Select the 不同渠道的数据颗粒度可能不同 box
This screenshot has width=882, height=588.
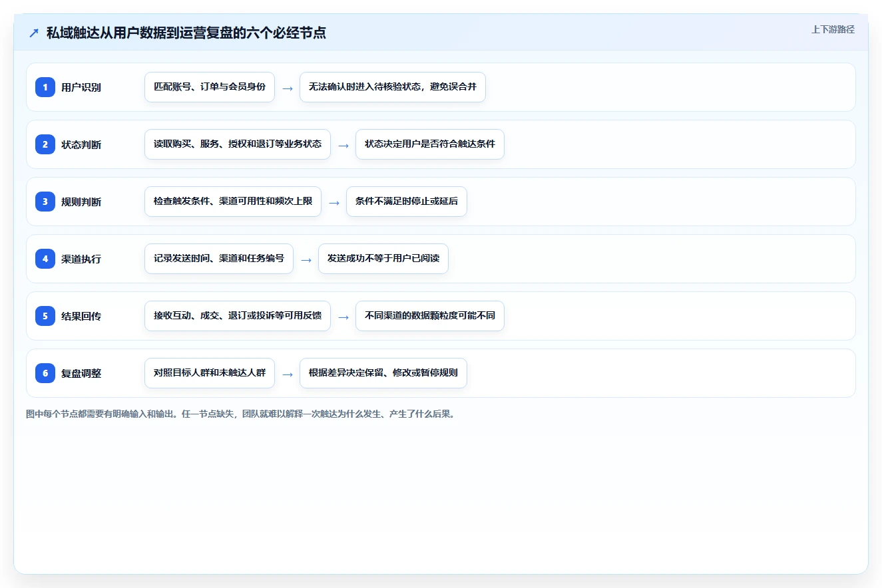tap(430, 316)
